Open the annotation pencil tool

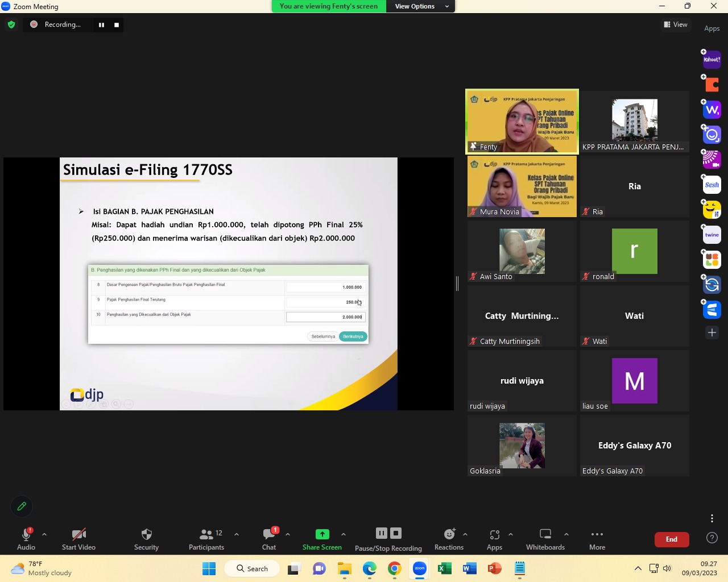point(22,506)
